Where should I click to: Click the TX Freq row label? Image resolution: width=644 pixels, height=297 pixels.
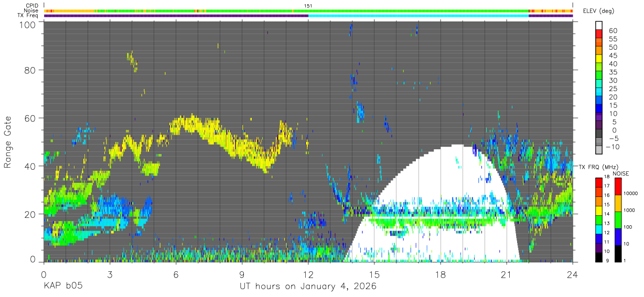[x=28, y=15]
